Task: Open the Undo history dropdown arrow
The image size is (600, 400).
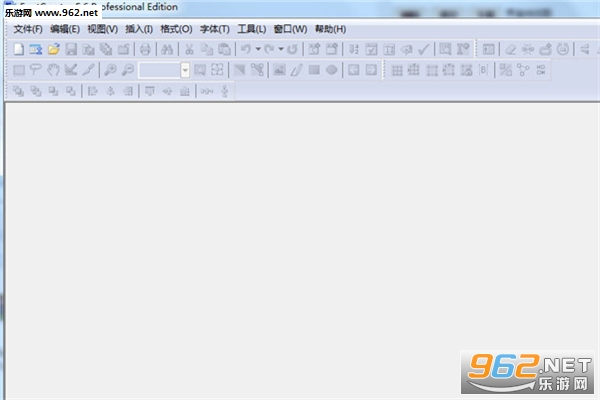Action: pos(258,49)
